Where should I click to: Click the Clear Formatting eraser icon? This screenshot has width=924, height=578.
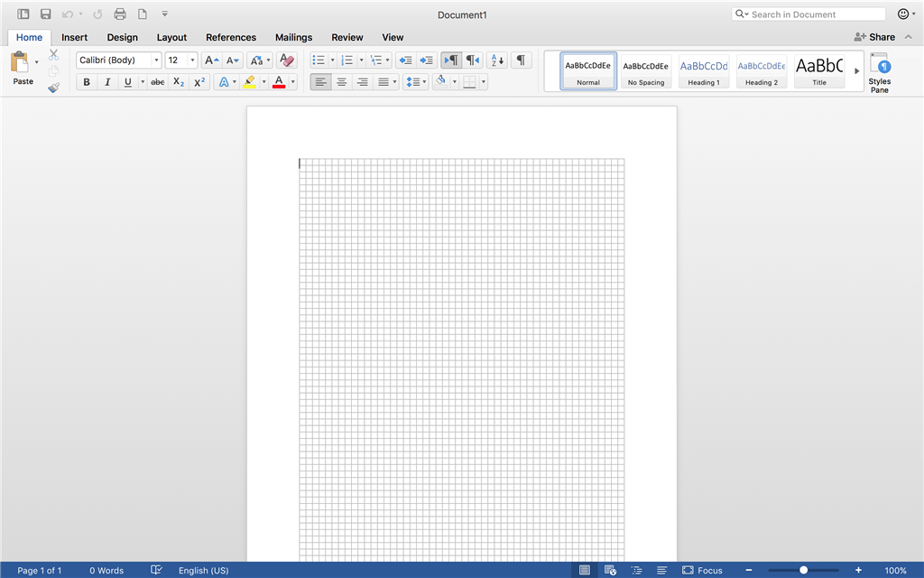(x=286, y=61)
